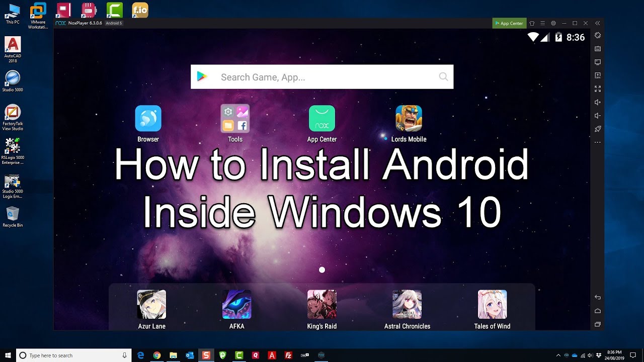Select the Studio 5000 desktop shortcut
This screenshot has height=362, width=644.
[13, 81]
